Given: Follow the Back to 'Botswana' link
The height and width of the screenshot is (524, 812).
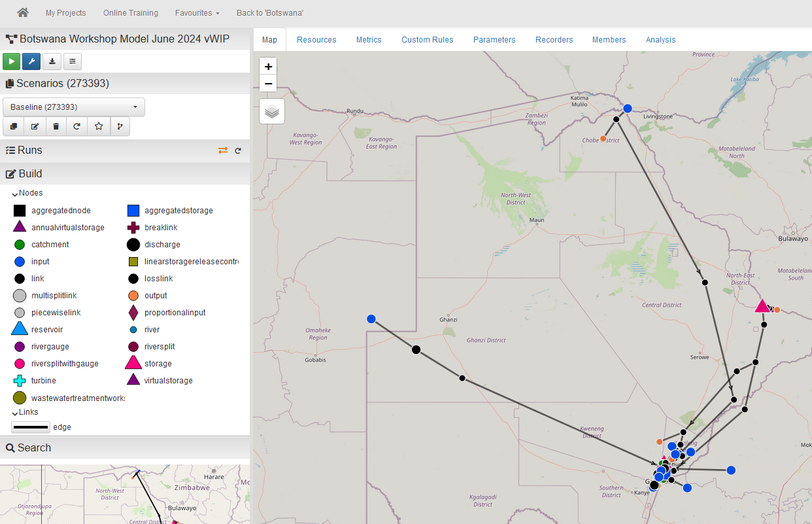Looking at the screenshot, I should pos(269,13).
